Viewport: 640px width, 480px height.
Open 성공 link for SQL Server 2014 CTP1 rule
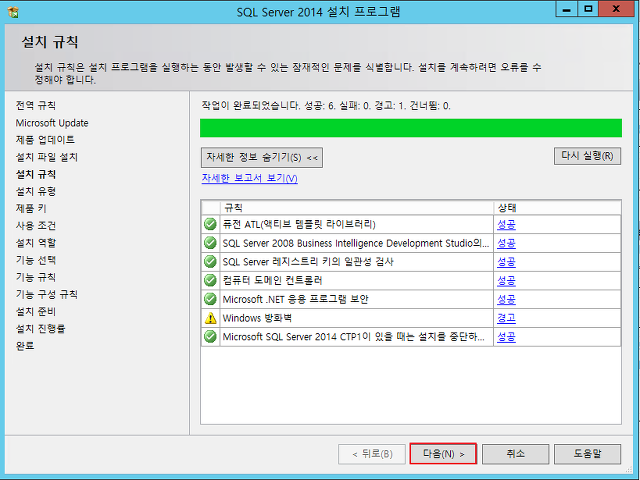[506, 337]
